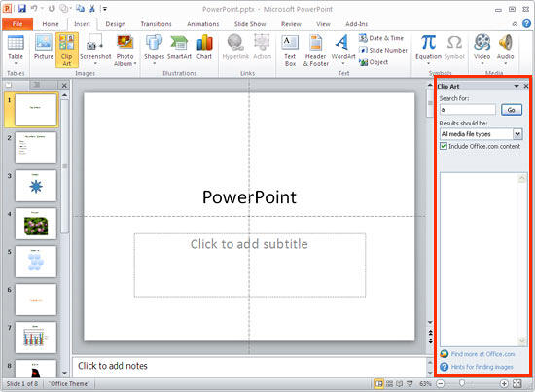
Task: Select slide 4 thumbnail with flowers
Action: tap(36, 224)
